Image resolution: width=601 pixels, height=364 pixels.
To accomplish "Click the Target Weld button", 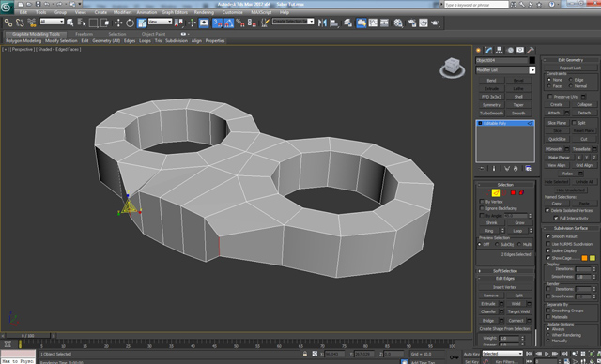I will click(x=518, y=312).
